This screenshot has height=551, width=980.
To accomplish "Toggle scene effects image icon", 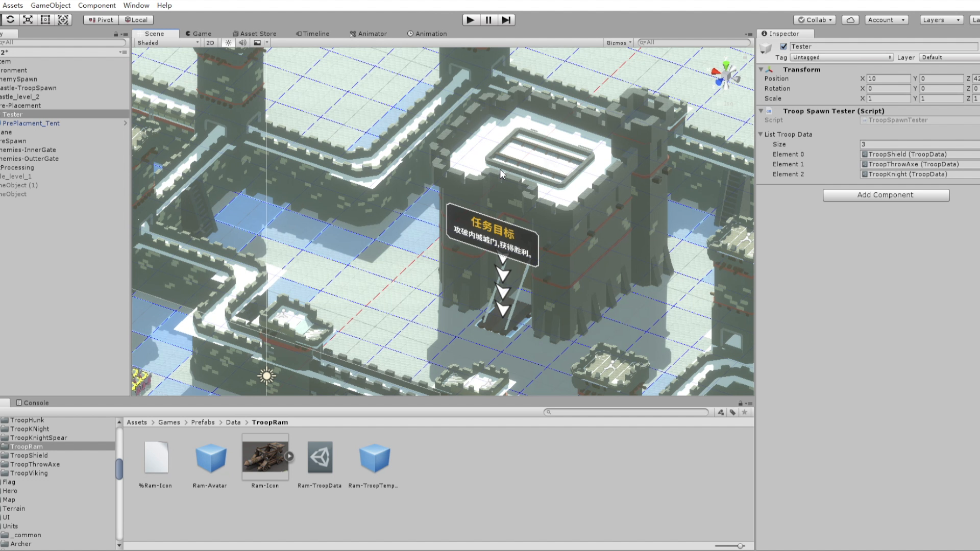I will pos(257,43).
